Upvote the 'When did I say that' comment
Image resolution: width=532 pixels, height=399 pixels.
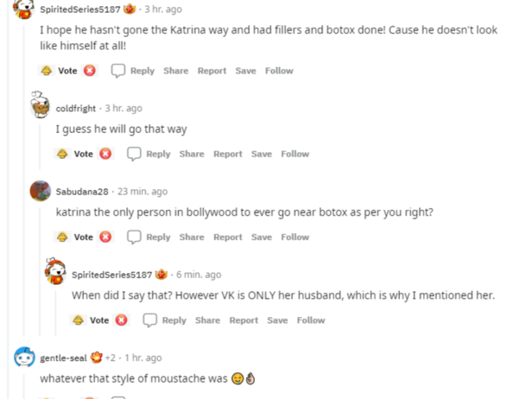point(79,320)
